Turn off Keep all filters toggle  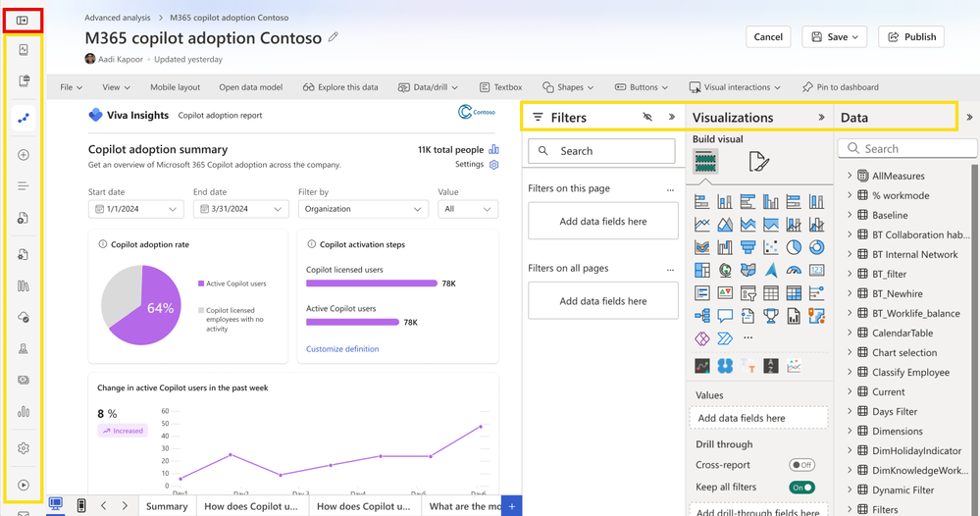(x=801, y=488)
